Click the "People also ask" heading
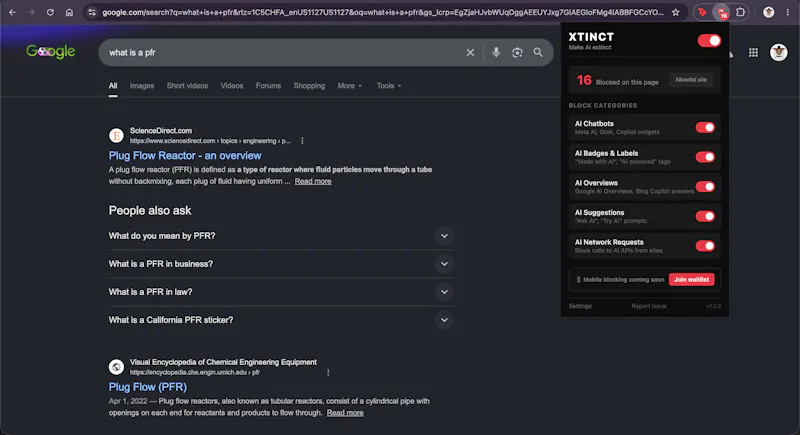Image resolution: width=800 pixels, height=435 pixels. click(x=150, y=211)
